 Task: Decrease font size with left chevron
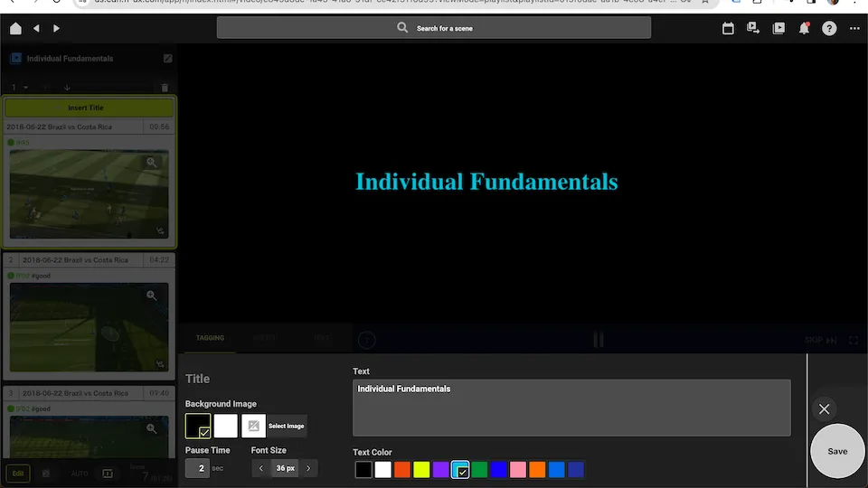261,468
